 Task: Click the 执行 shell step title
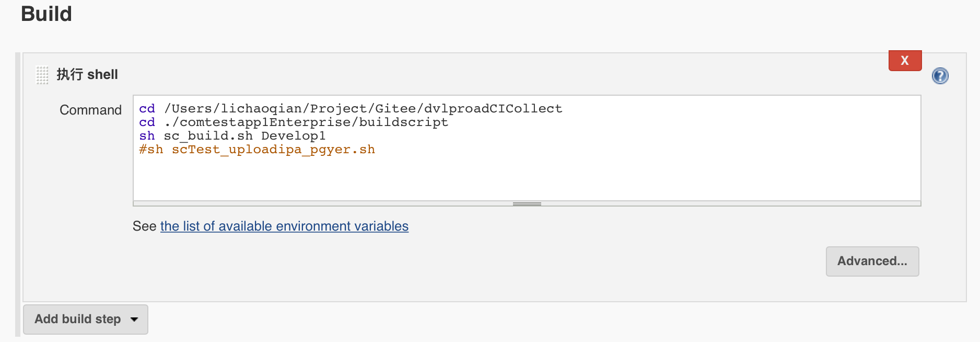[87, 75]
